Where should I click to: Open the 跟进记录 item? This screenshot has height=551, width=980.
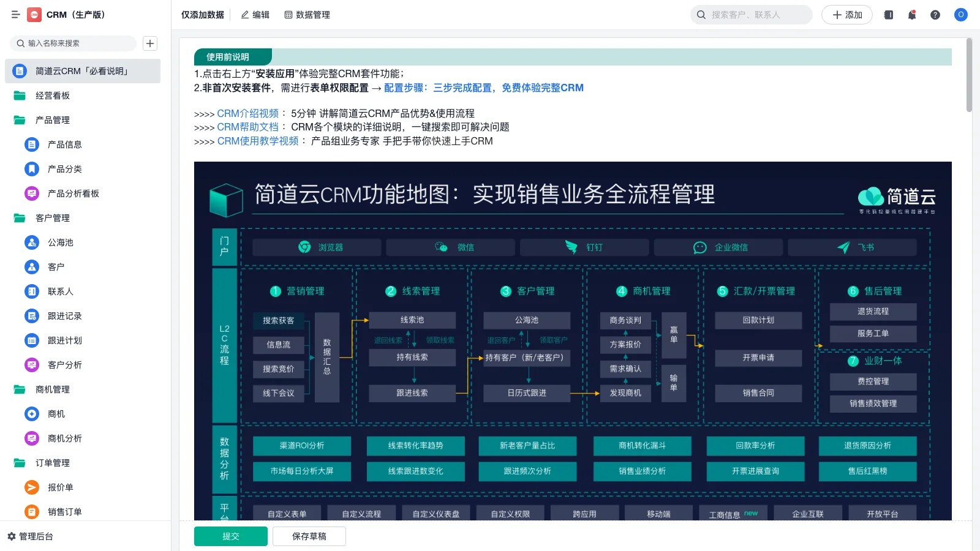[x=63, y=316]
